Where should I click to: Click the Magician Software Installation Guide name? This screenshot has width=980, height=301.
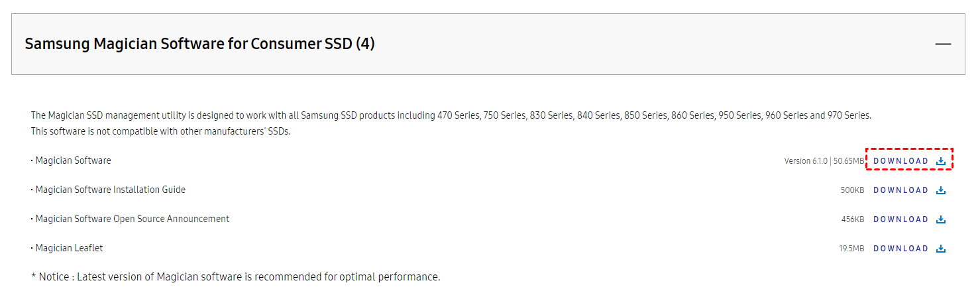[x=110, y=190]
